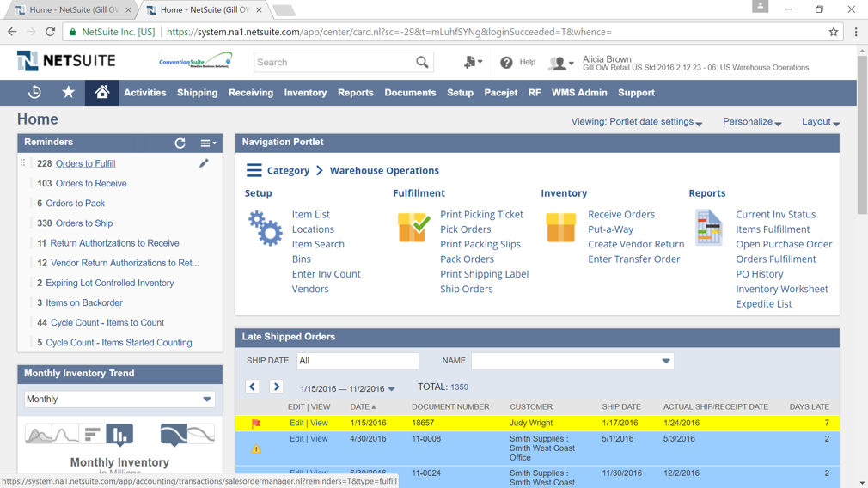Open the Create New icon menu

point(473,62)
